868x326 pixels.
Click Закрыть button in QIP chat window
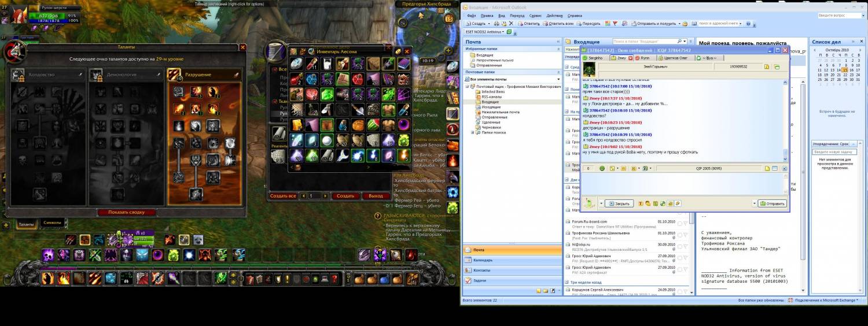tap(619, 203)
